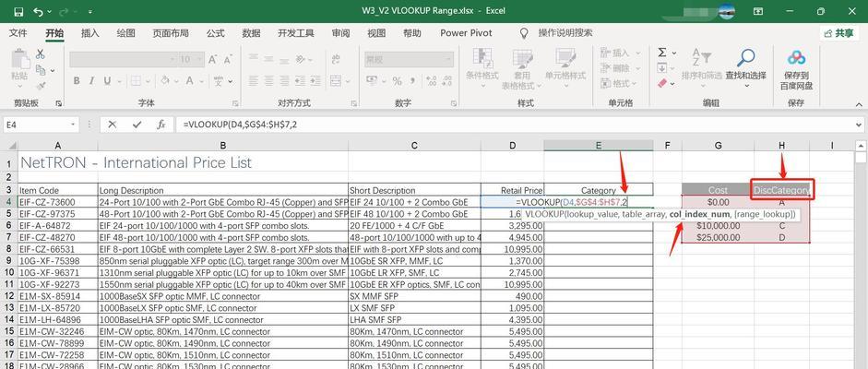The image size is (868, 369).
Task: Click the Center align icon
Action: (x=268, y=81)
